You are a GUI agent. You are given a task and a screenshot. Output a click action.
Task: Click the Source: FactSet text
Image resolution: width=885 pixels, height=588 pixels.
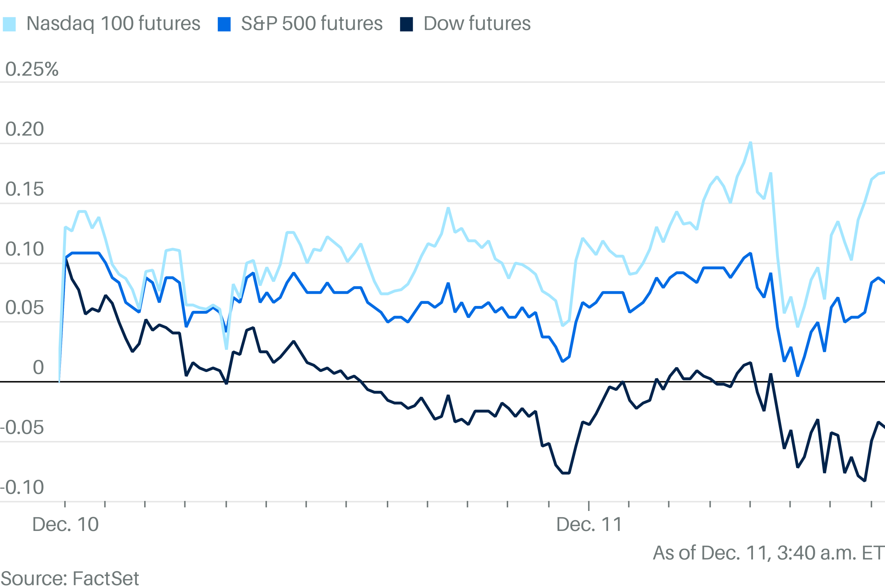[70, 578]
